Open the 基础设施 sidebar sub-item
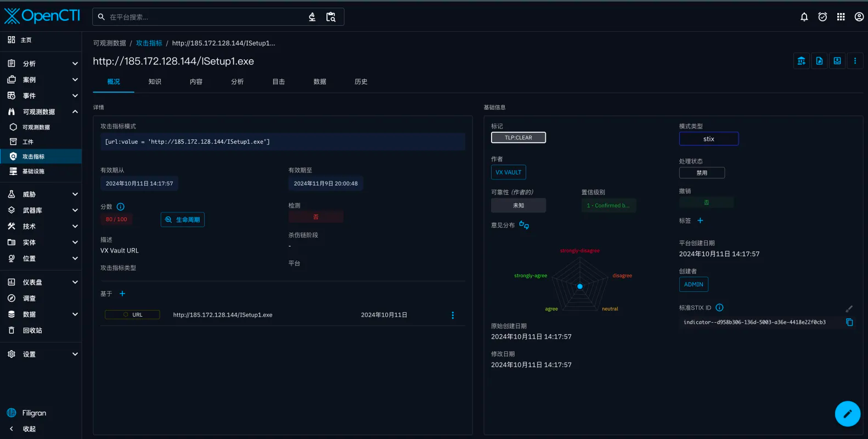The width and height of the screenshot is (868, 439). pyautogui.click(x=41, y=171)
